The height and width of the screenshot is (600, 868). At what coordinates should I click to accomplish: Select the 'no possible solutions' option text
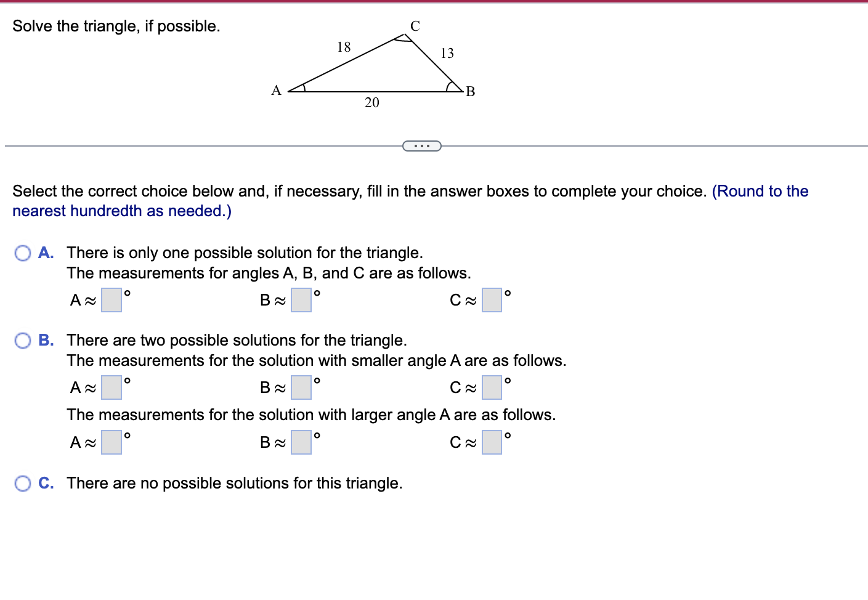pos(234,483)
